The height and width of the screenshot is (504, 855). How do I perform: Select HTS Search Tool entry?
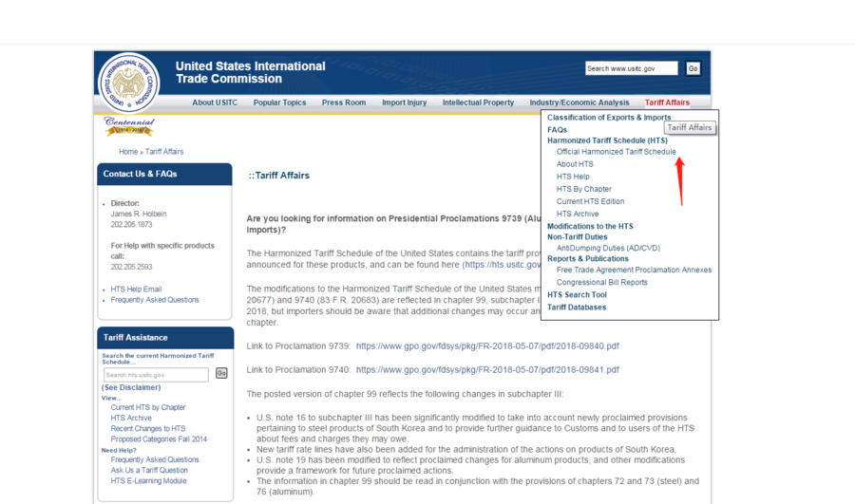coord(577,295)
